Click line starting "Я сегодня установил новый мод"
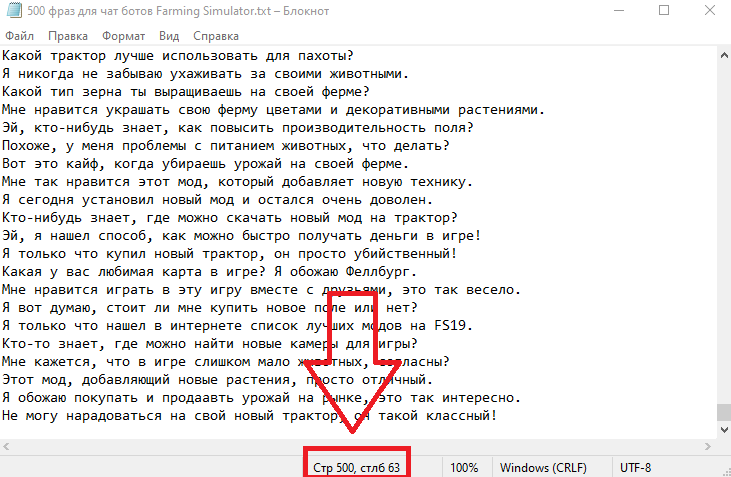Viewport: 731px width, 477px height. click(217, 200)
